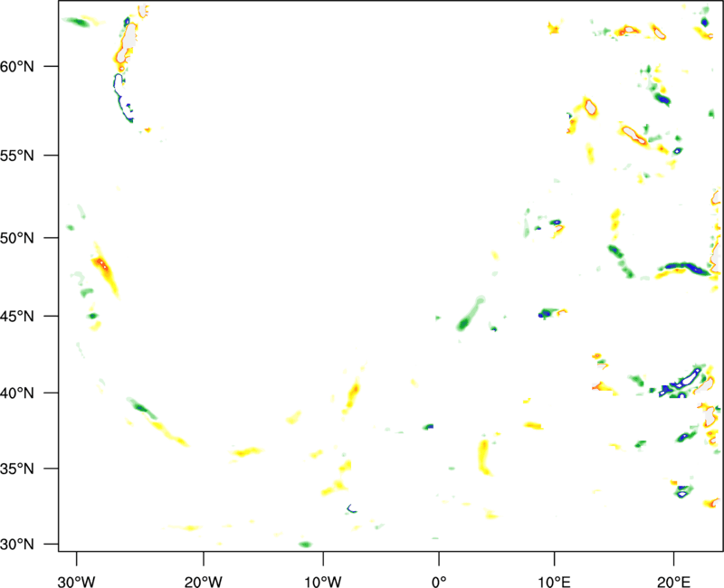
Task: Click yellow streak near 36°N, 16°W
Action: click(x=246, y=450)
